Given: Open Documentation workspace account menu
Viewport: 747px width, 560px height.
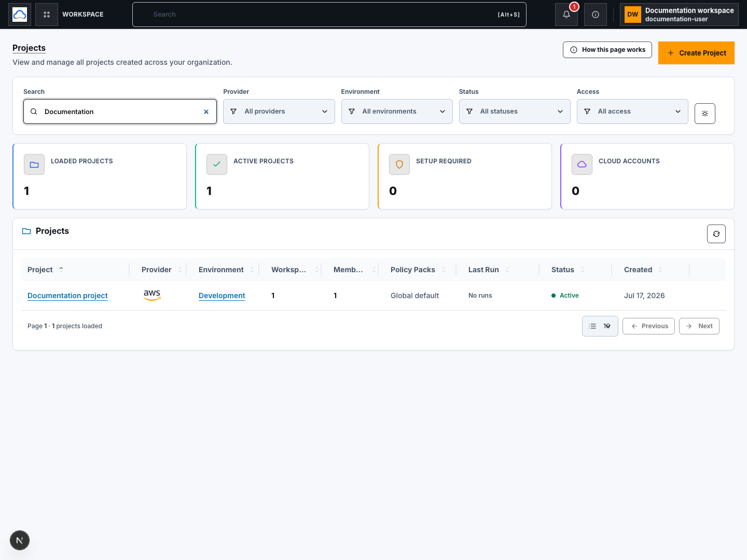Looking at the screenshot, I should (679, 15).
